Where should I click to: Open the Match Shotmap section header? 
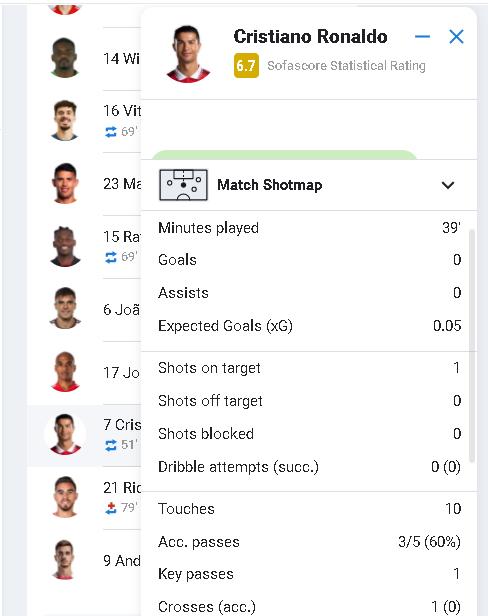309,185
